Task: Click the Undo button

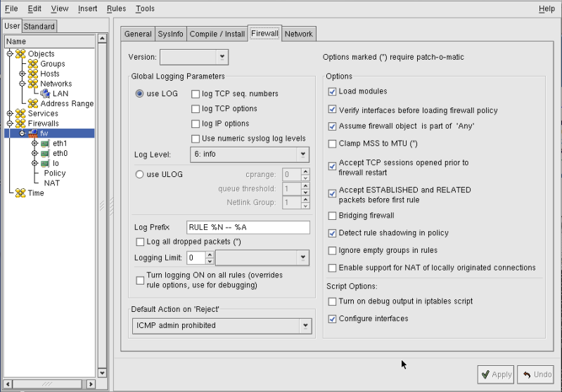Action: [x=536, y=374]
